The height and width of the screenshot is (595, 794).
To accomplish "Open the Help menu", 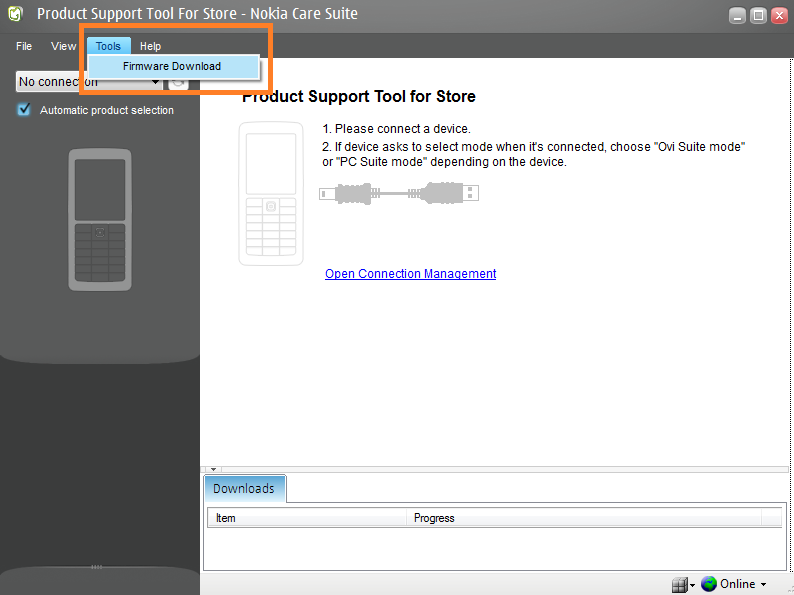I will (150, 46).
